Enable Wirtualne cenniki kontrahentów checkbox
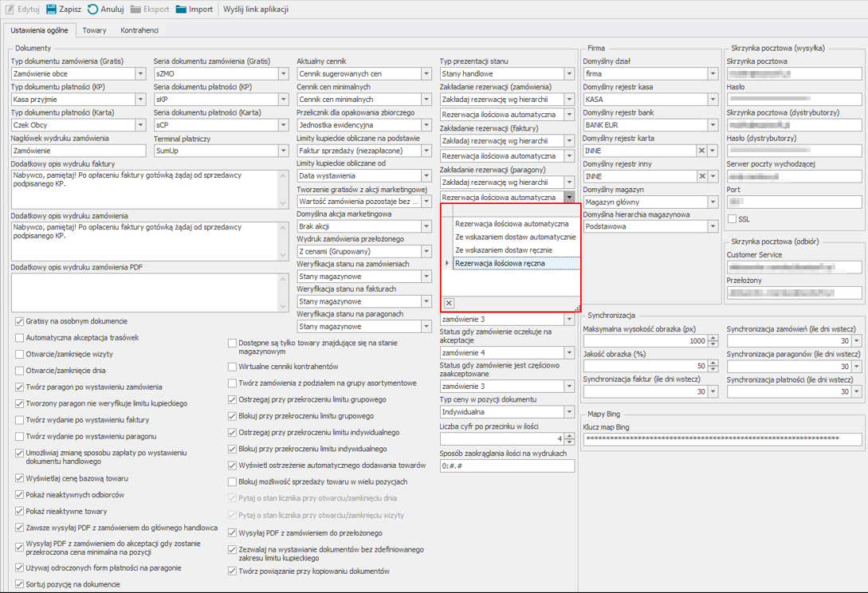Image resolution: width=868 pixels, height=593 pixels. (x=232, y=367)
